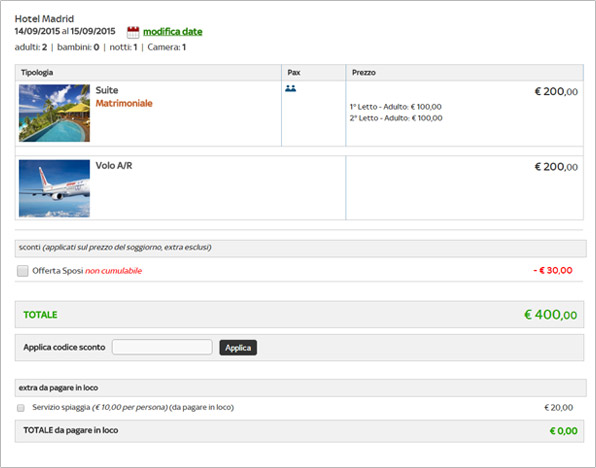Click the Hotel Madrid title
The image size is (596, 468).
pyautogui.click(x=44, y=19)
